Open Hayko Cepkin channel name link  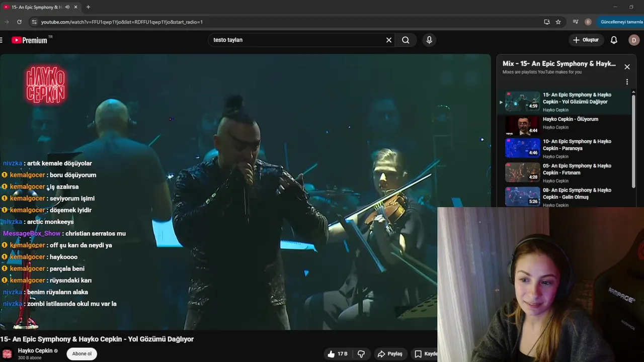pos(35,350)
